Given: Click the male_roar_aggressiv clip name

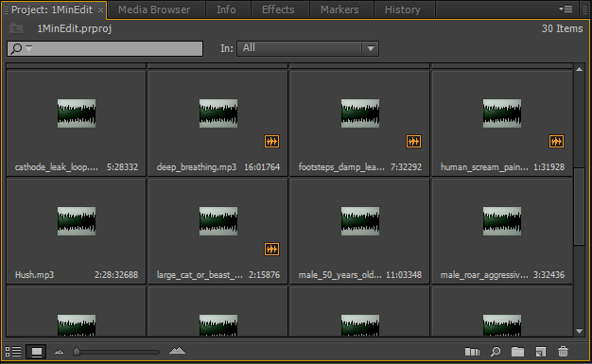Looking at the screenshot, I should click(x=484, y=274).
